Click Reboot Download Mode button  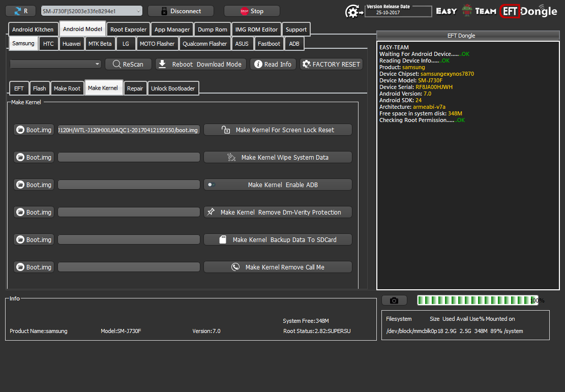201,64
